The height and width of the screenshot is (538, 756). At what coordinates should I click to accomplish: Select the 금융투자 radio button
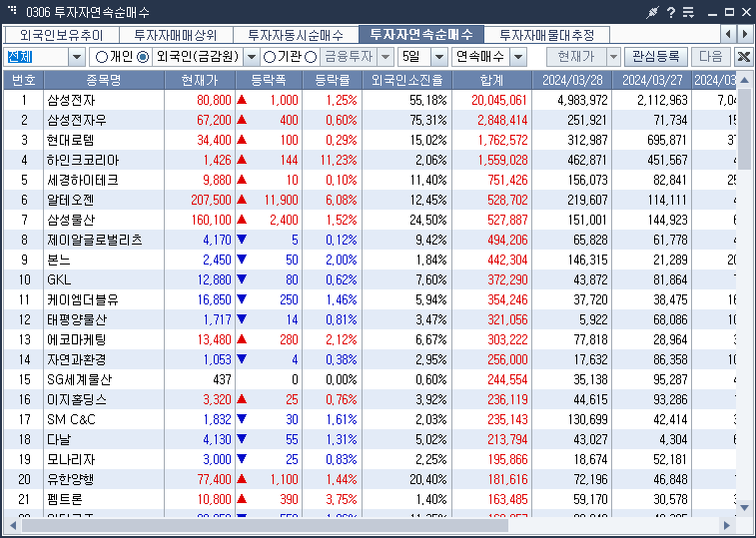point(311,57)
